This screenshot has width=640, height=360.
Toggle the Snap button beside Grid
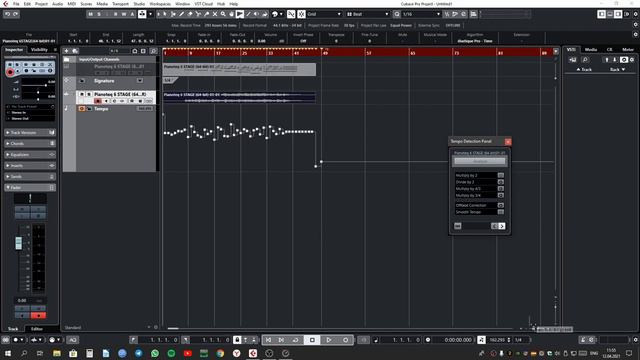click(301, 14)
